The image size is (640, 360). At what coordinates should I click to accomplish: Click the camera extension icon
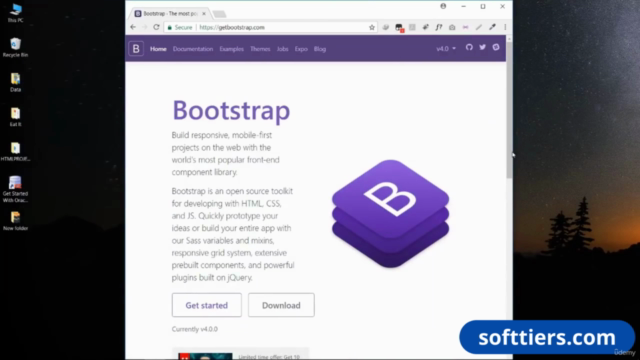(452, 27)
